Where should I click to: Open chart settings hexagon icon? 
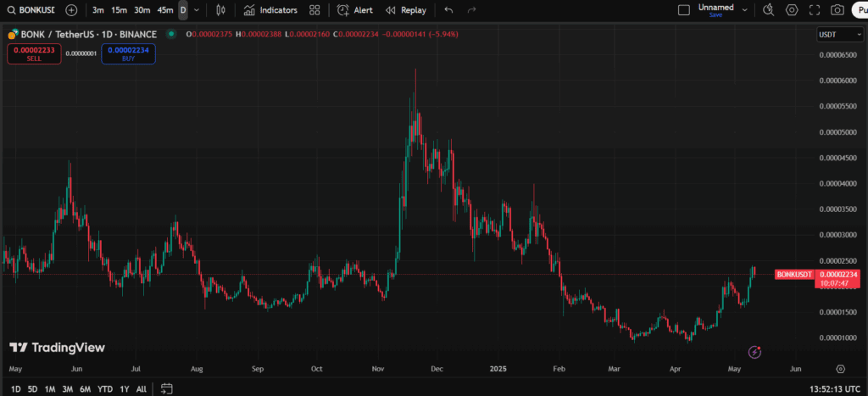793,10
